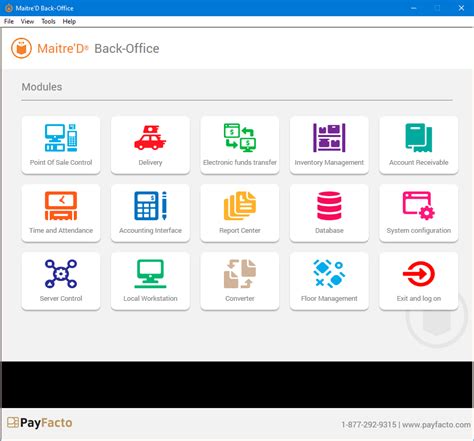Launch the Server Control module
The image size is (474, 441).
coord(61,281)
